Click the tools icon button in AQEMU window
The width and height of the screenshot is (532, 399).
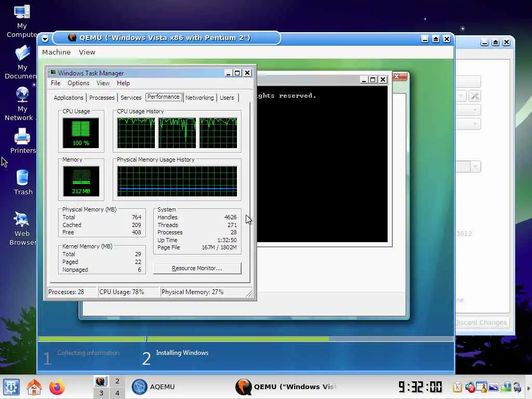tap(475, 96)
